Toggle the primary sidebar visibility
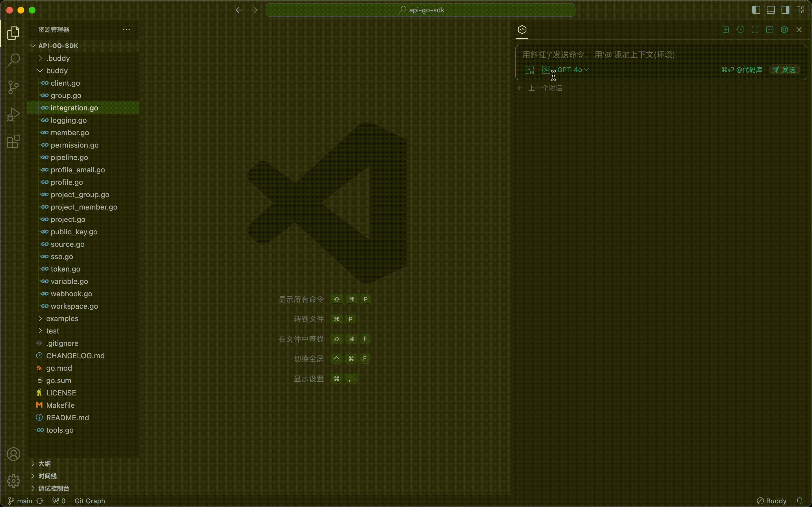This screenshot has width=812, height=507. click(x=756, y=10)
